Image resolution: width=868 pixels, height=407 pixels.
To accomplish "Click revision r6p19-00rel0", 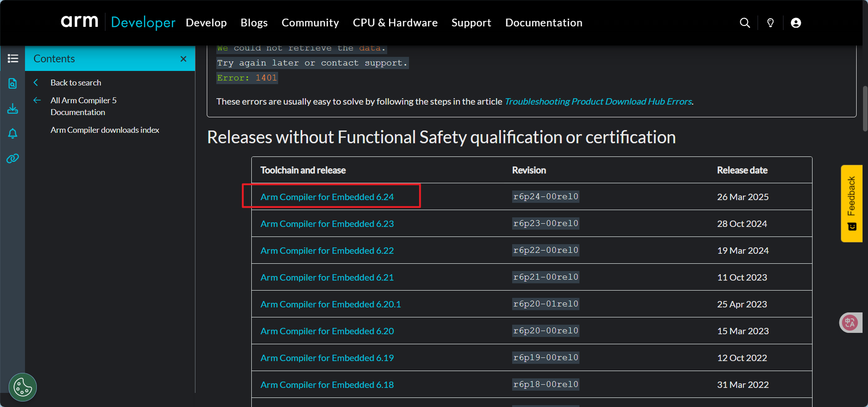I will click(546, 357).
